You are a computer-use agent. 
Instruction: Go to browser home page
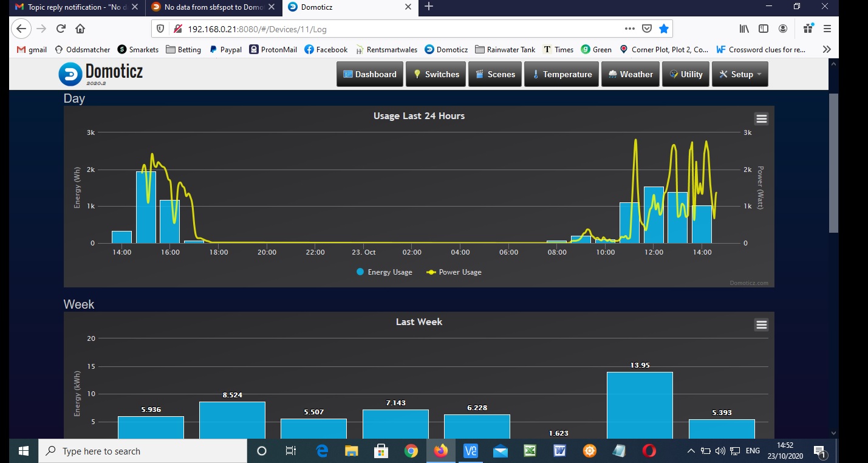tap(80, 29)
